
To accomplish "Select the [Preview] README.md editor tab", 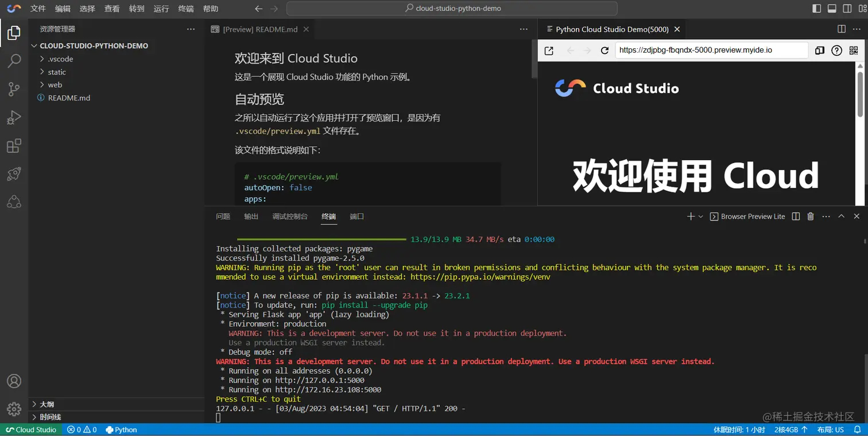I will [x=259, y=29].
